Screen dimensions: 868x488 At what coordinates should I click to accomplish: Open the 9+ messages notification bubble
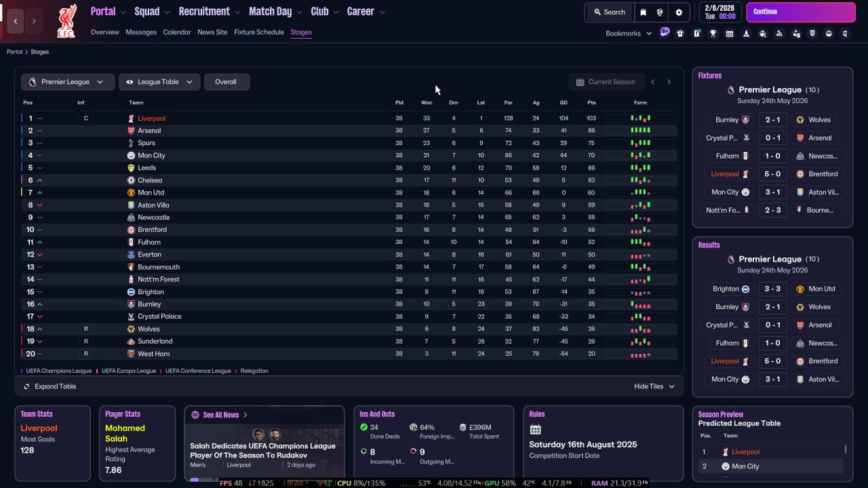click(x=665, y=33)
